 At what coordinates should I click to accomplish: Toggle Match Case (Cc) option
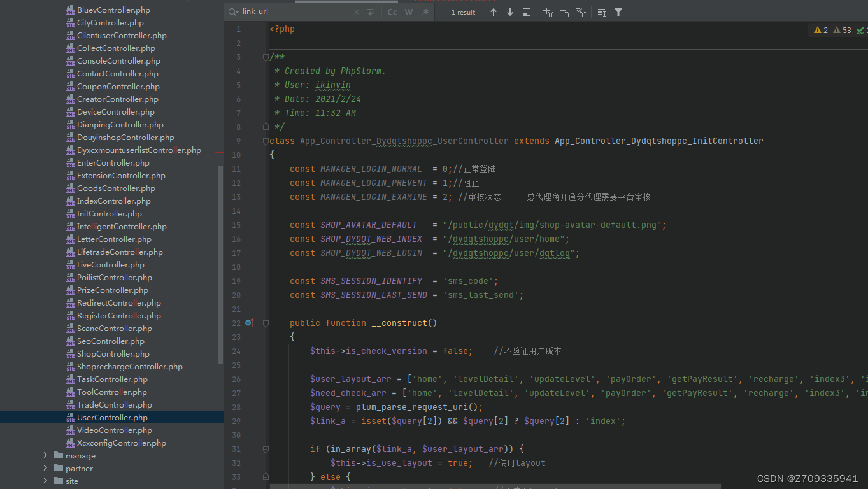pyautogui.click(x=392, y=12)
